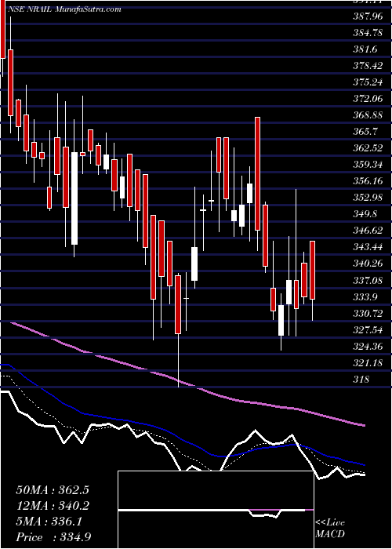Click the 330.72 price axis label
Viewport: 392px width, 549px height.
(x=366, y=314)
